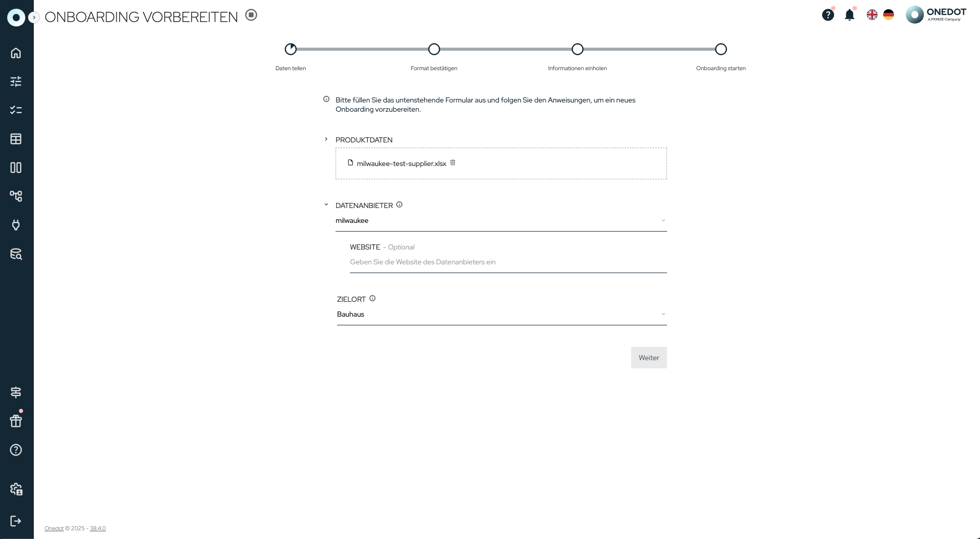Open the table view icon in sidebar
Image resolution: width=980 pixels, height=539 pixels.
(x=16, y=139)
